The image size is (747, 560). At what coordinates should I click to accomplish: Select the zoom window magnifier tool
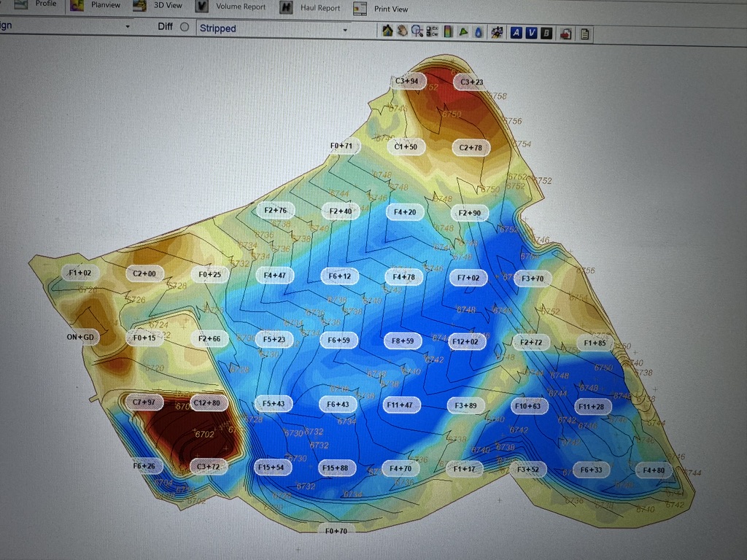pos(417,31)
